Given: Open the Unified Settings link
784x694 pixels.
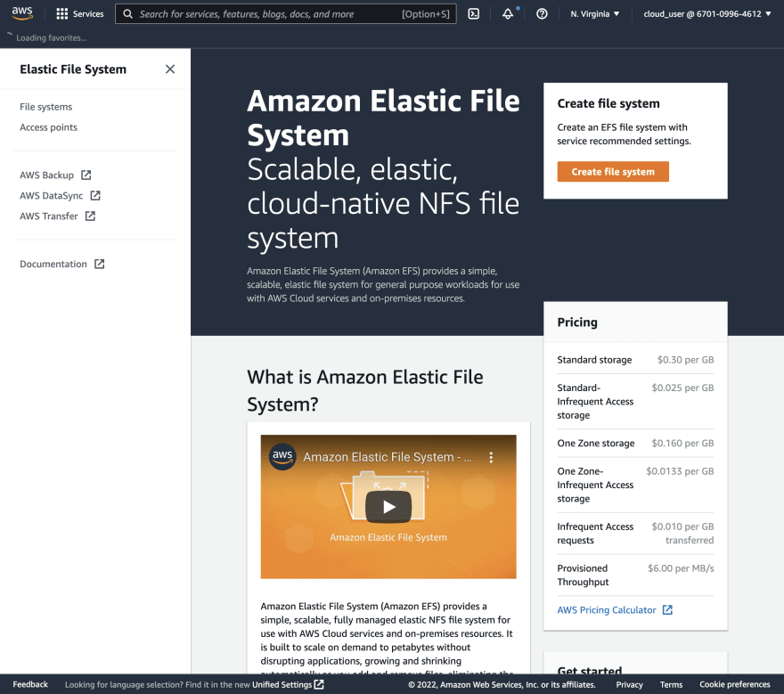Looking at the screenshot, I should tap(282, 684).
